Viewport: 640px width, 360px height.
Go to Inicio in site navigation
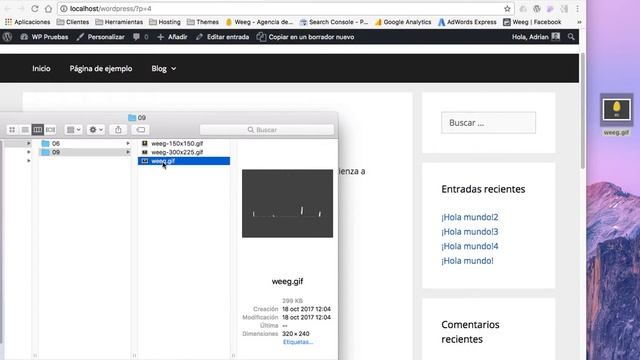point(41,69)
